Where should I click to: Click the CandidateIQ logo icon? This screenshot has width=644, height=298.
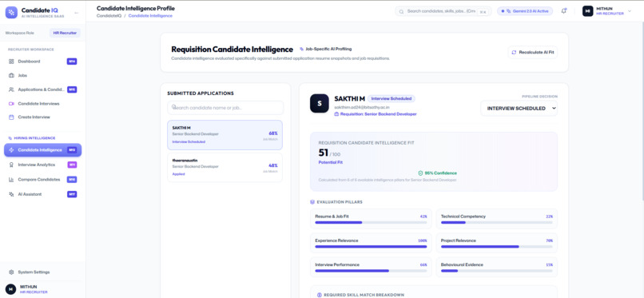(11, 12)
